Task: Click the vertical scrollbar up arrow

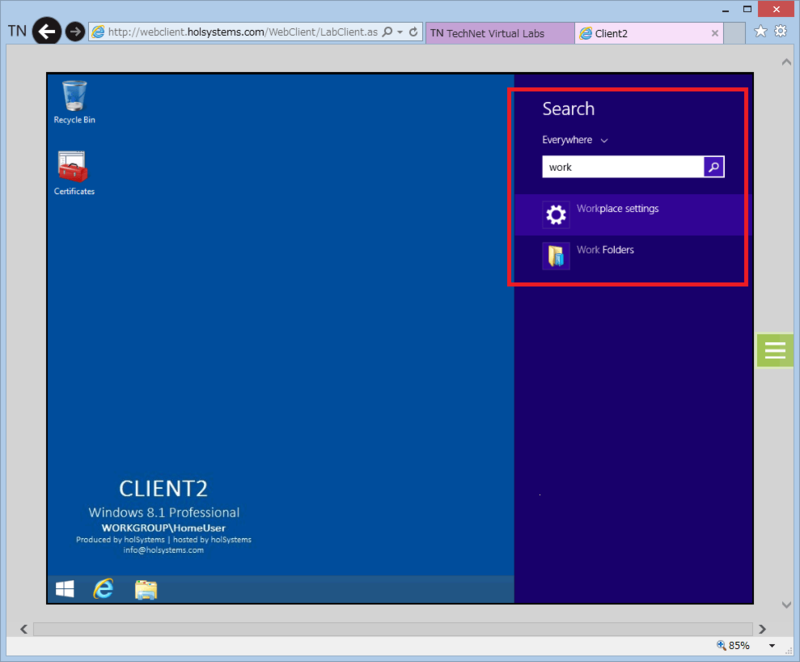Action: point(786,62)
